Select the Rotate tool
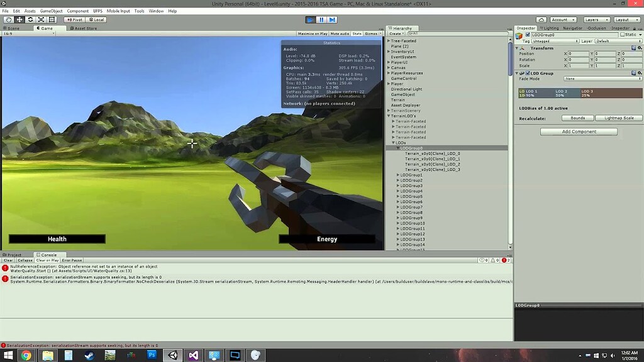Screen dimensions: 644x362 (x=30, y=19)
